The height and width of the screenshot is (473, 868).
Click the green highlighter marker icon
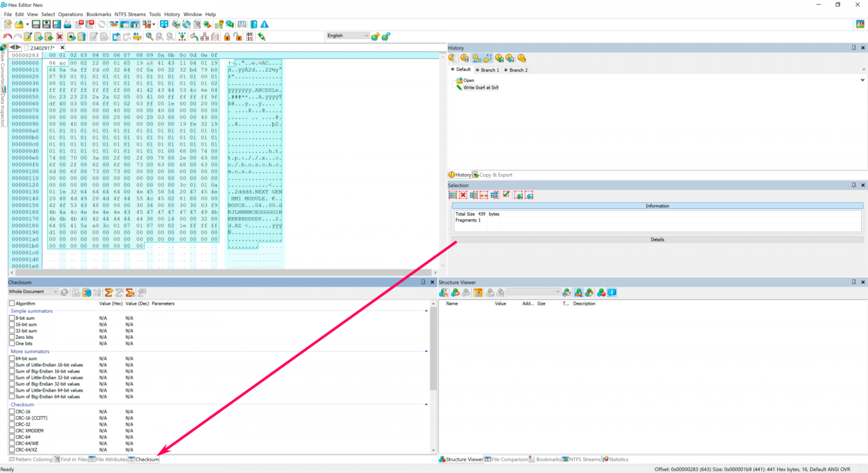coord(262,36)
